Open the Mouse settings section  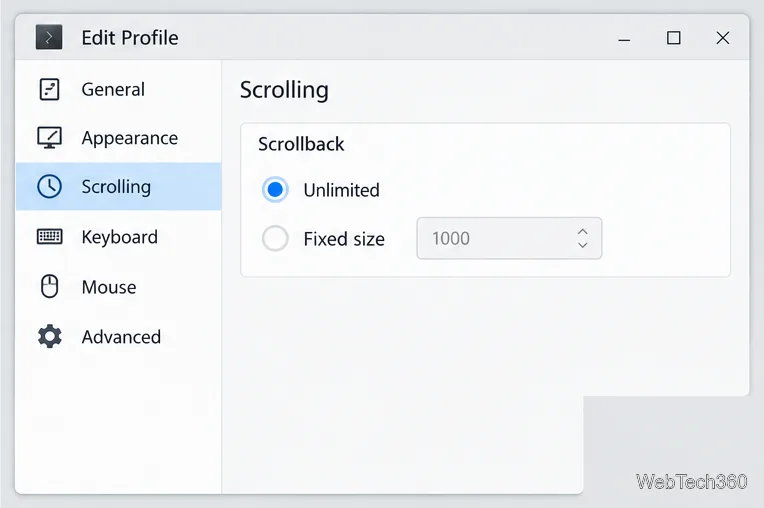point(119,287)
